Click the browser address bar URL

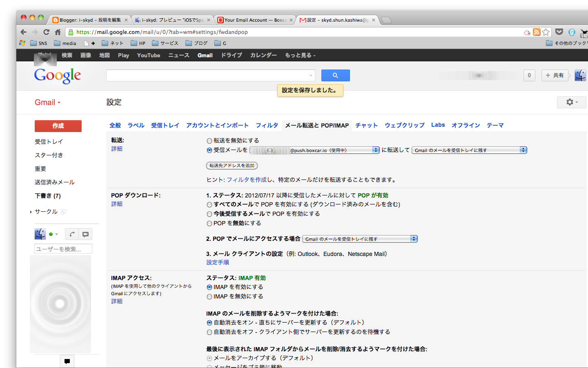162,32
